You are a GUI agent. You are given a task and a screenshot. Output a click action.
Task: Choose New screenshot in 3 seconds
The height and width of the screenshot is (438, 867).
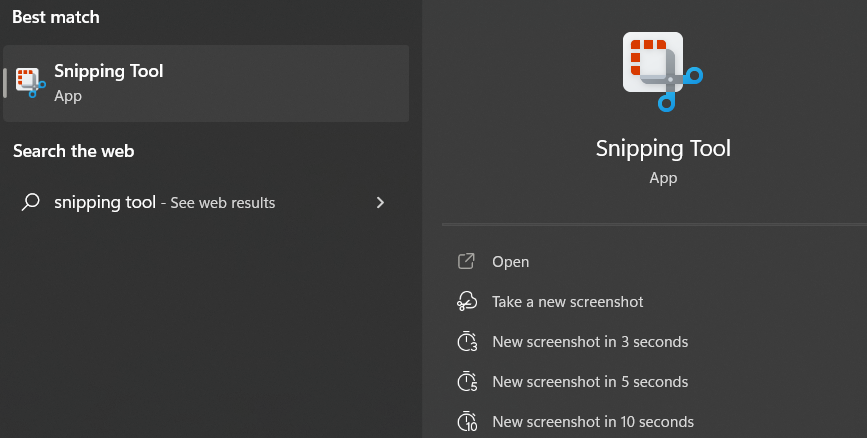[590, 342]
